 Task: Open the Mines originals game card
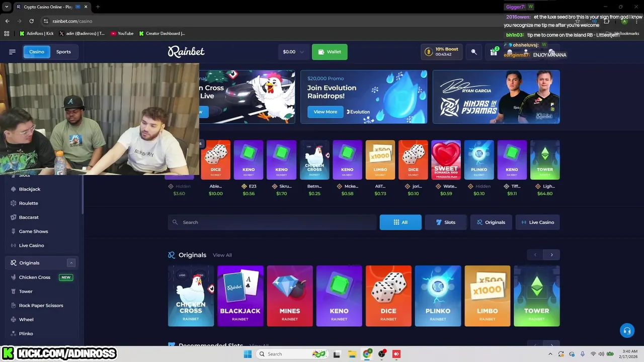coord(290,296)
